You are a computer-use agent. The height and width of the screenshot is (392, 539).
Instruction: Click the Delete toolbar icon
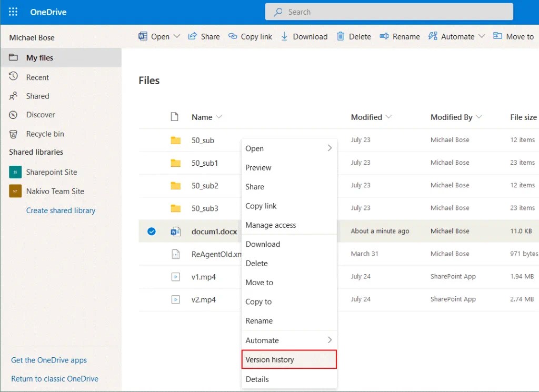[354, 36]
